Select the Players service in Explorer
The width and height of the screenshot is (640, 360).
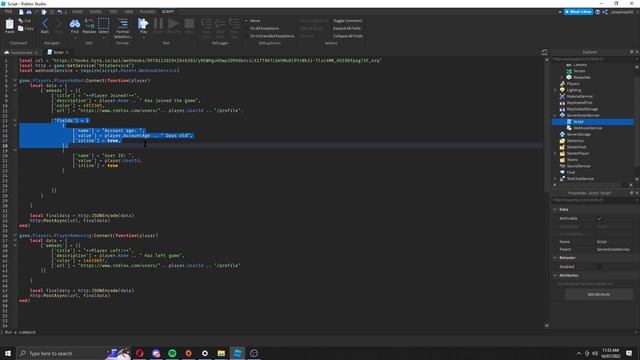coord(573,84)
